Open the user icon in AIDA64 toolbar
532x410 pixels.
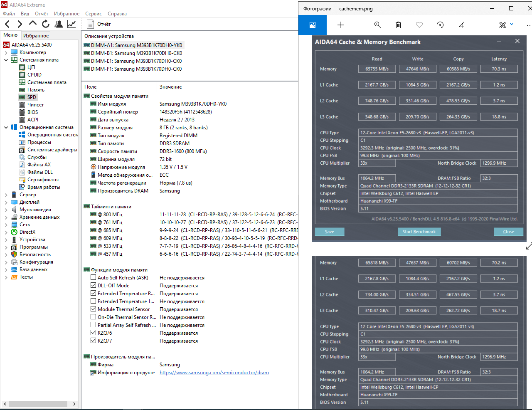59,24
